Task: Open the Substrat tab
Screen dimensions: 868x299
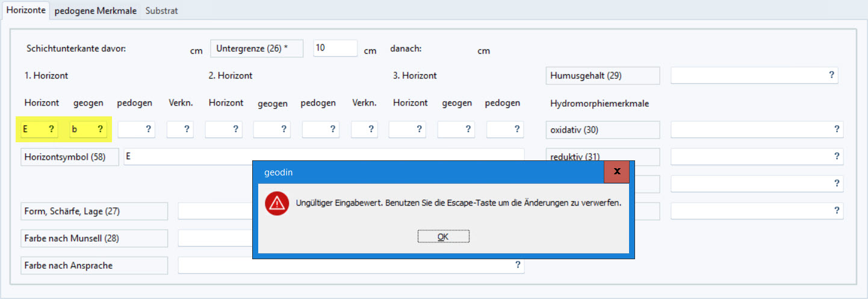Action: [x=162, y=11]
